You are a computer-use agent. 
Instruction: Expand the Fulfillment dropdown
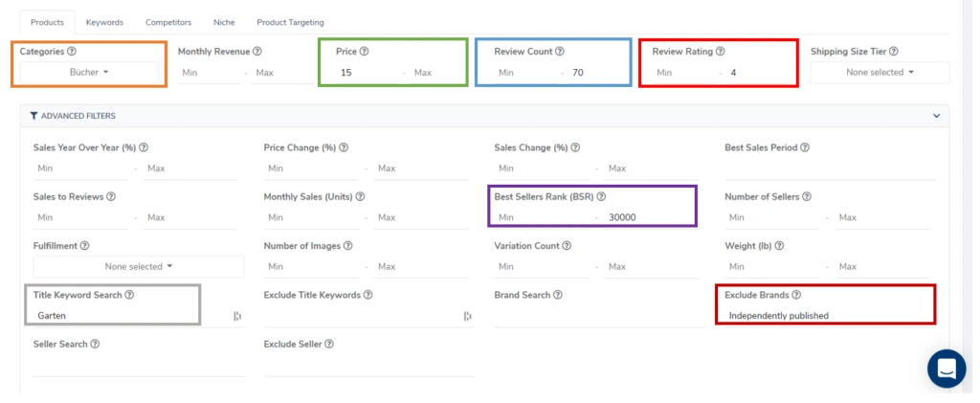[139, 267]
